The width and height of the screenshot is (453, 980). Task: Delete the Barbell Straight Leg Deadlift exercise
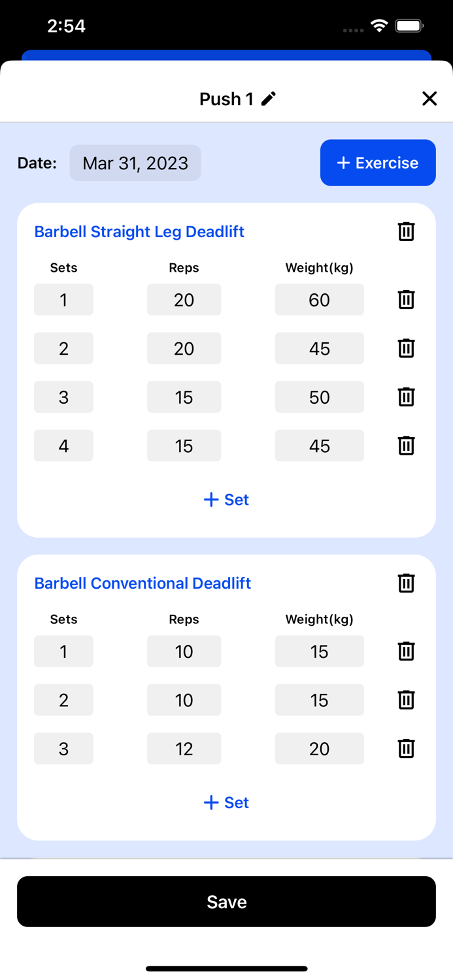click(406, 231)
